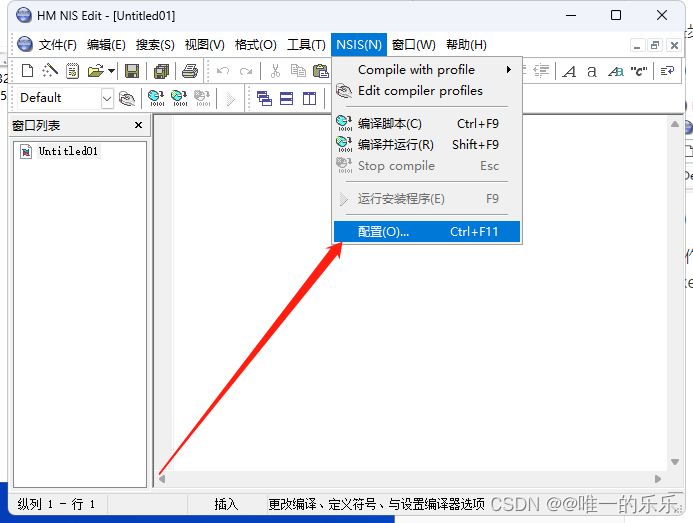Open the 搜索(S) menu
The image size is (693, 523).
tap(155, 45)
